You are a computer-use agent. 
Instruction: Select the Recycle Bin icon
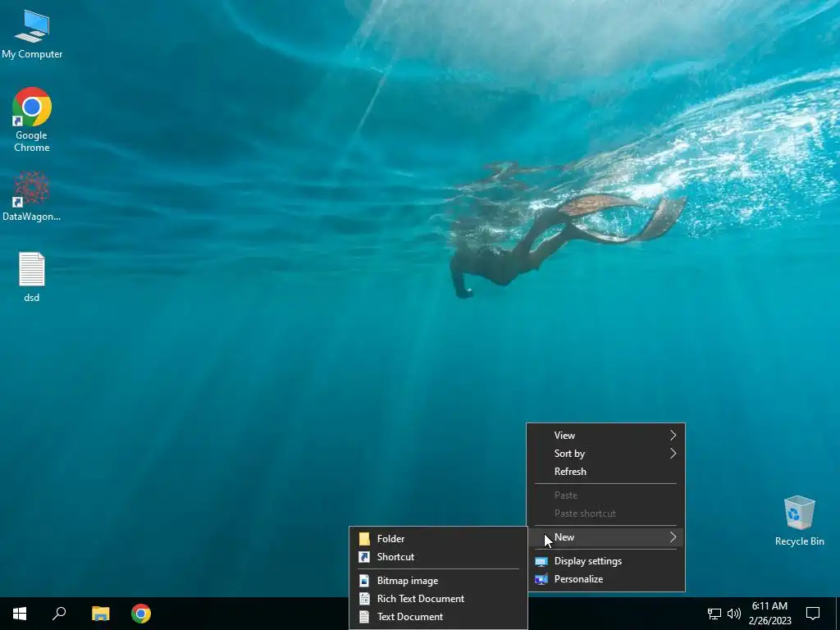[799, 521]
